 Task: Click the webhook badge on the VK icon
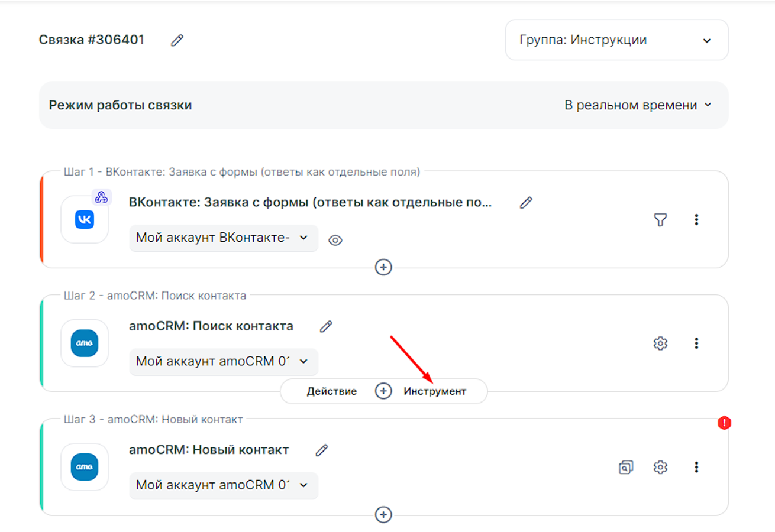click(101, 197)
